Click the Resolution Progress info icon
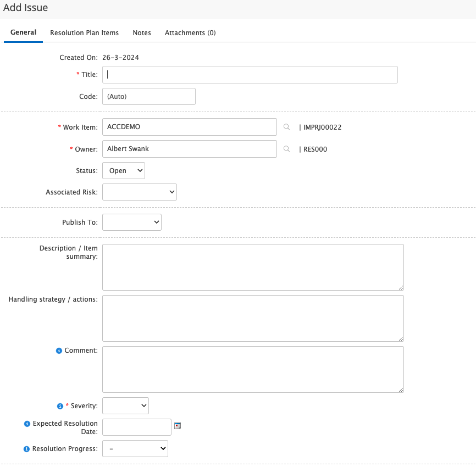This screenshot has width=476, height=467. (x=26, y=449)
